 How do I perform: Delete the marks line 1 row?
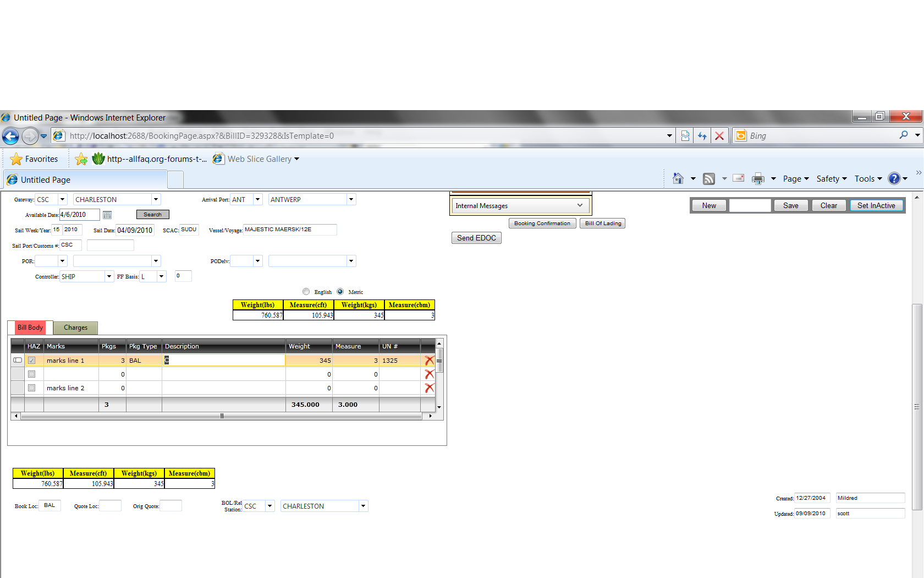430,361
